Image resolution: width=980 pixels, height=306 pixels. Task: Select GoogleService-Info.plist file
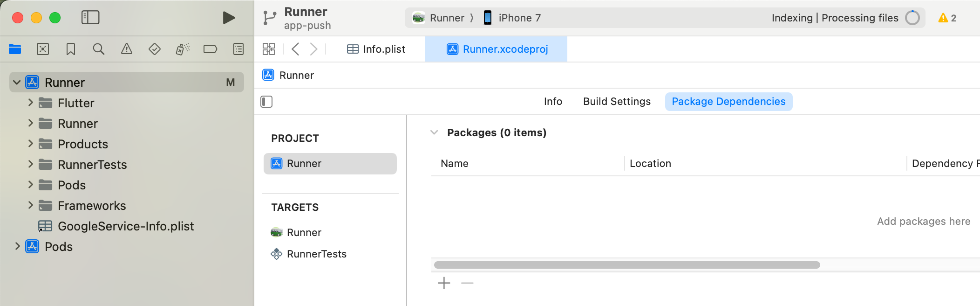[127, 226]
